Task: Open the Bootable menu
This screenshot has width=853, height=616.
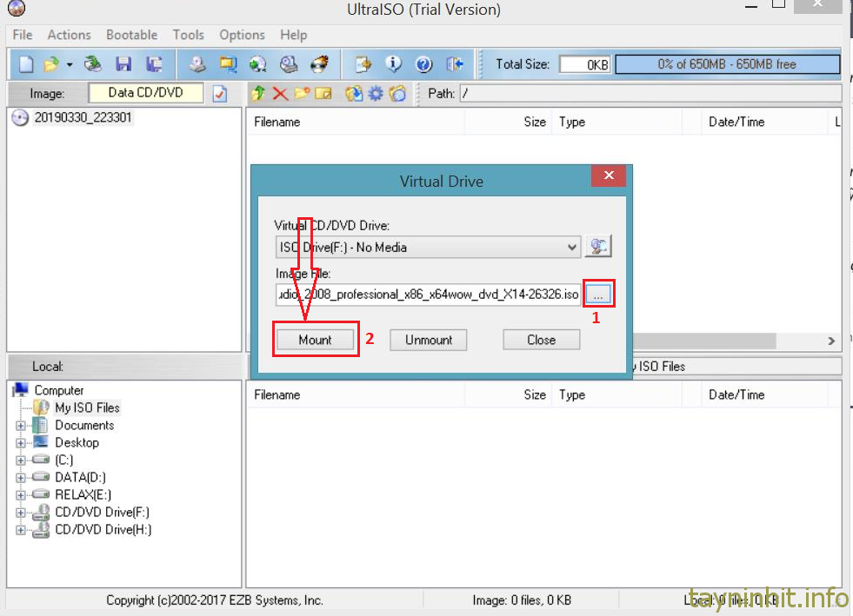Action: point(131,35)
